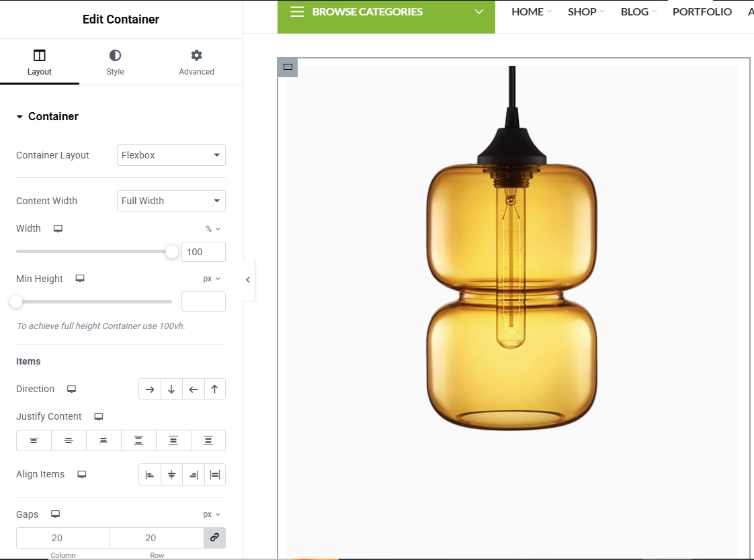
Task: Collapse the editor panel with side arrow
Action: pyautogui.click(x=248, y=279)
